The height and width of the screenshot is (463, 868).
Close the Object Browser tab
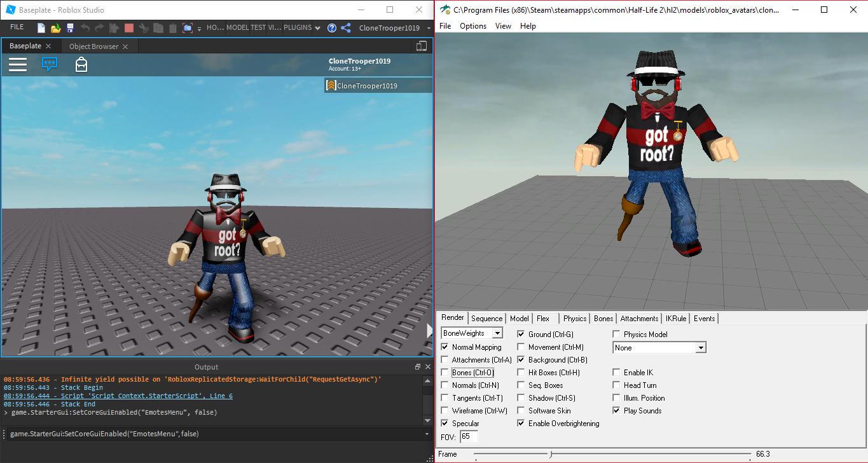click(125, 46)
